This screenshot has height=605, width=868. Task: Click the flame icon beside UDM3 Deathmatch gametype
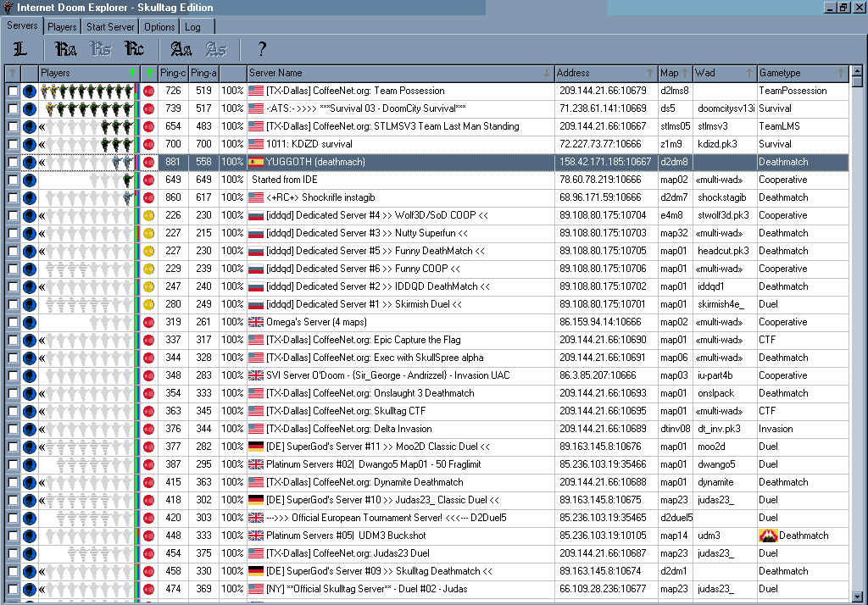coord(768,536)
